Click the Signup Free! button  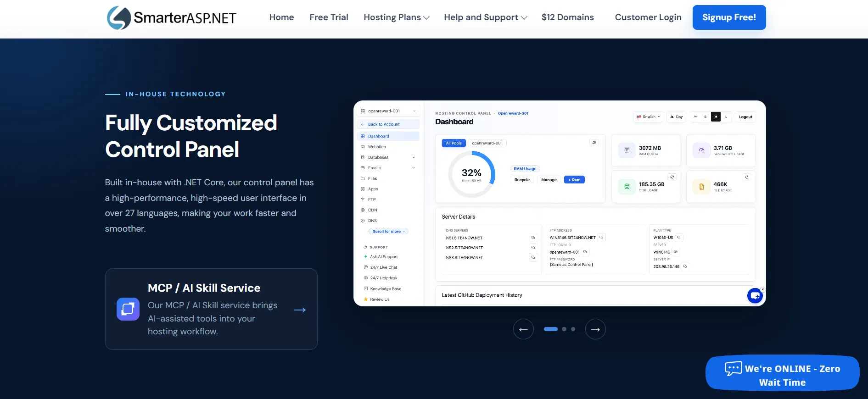(729, 17)
